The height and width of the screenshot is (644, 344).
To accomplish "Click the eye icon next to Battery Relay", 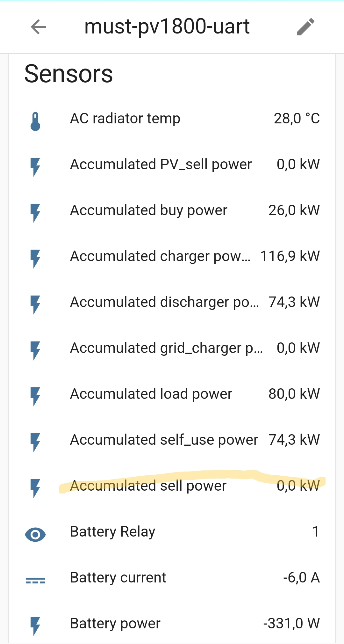I will (x=35, y=535).
